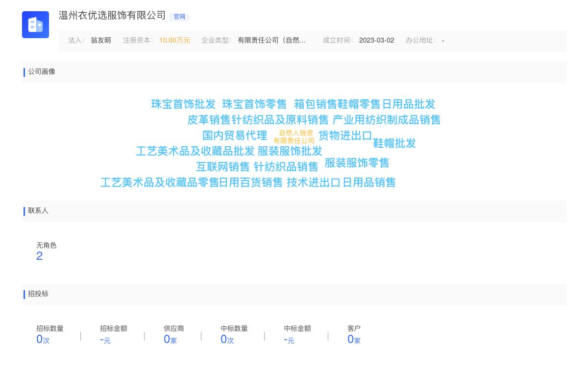588x368 pixels.
Task: Click 客户 value 0家
Action: [x=354, y=340]
